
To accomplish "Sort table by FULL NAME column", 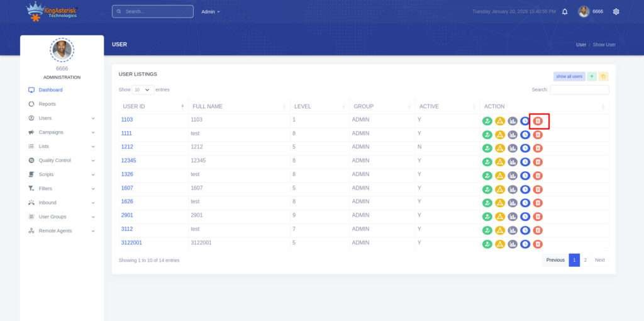I will coord(239,106).
